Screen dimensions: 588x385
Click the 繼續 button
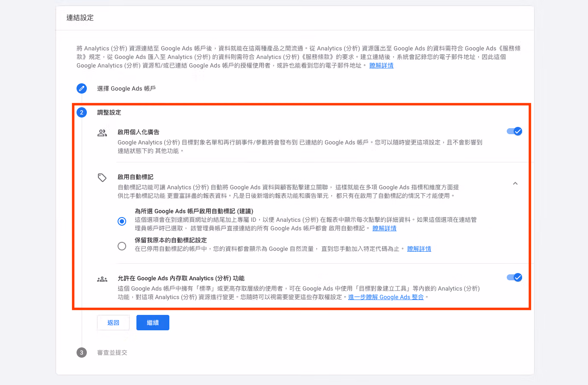point(153,323)
